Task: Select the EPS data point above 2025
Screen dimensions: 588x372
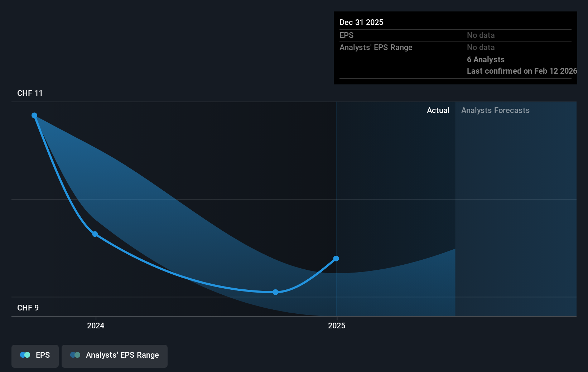Action: pos(336,259)
